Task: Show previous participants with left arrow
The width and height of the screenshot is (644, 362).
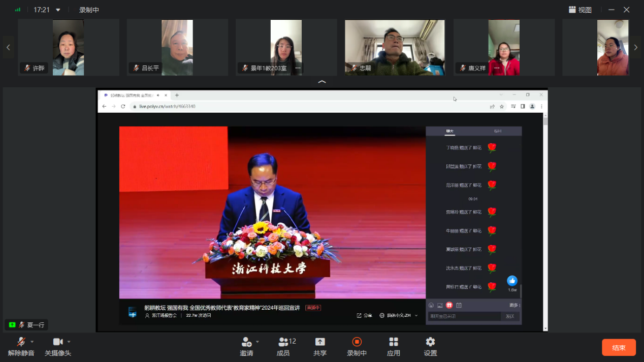Action: pyautogui.click(x=8, y=47)
